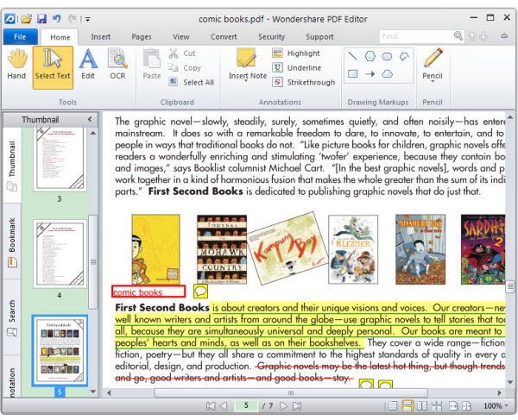Go to the last page
This screenshot has height=420, width=518.
pyautogui.click(x=297, y=406)
